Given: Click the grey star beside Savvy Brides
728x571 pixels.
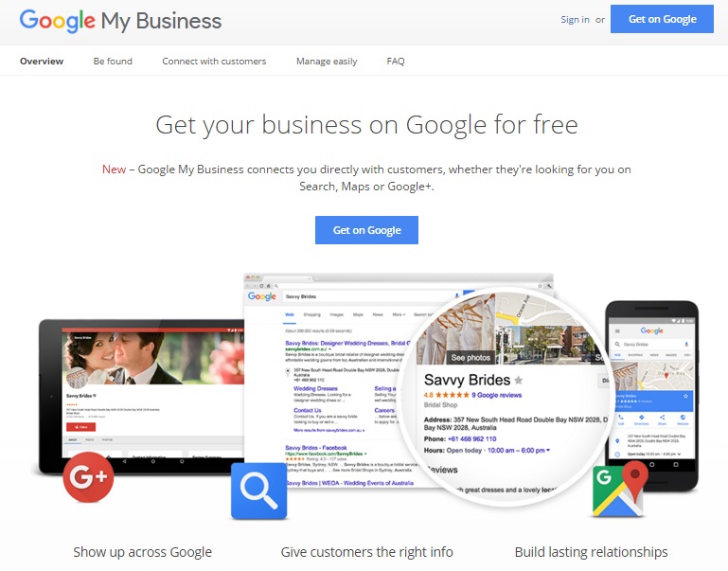Looking at the screenshot, I should point(519,381).
